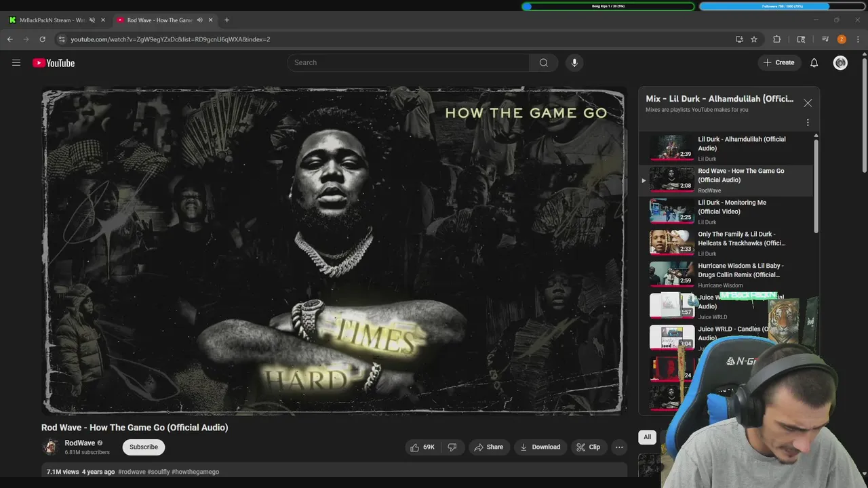Click the magnifier search button

click(543, 62)
